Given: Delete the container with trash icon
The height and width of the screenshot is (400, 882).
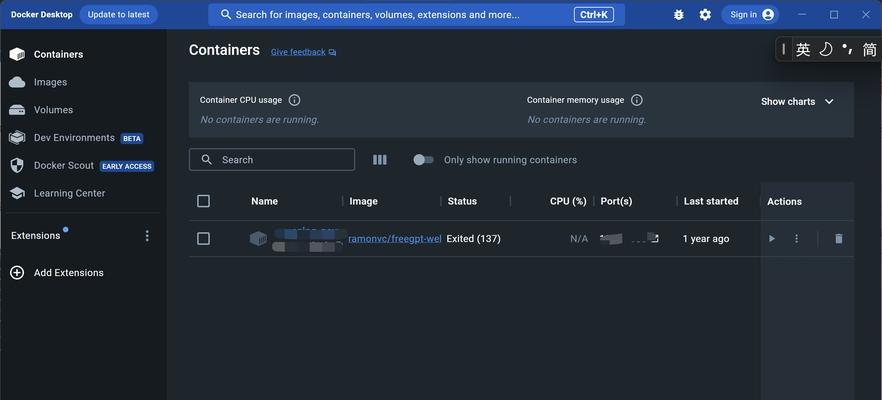Looking at the screenshot, I should click(839, 239).
